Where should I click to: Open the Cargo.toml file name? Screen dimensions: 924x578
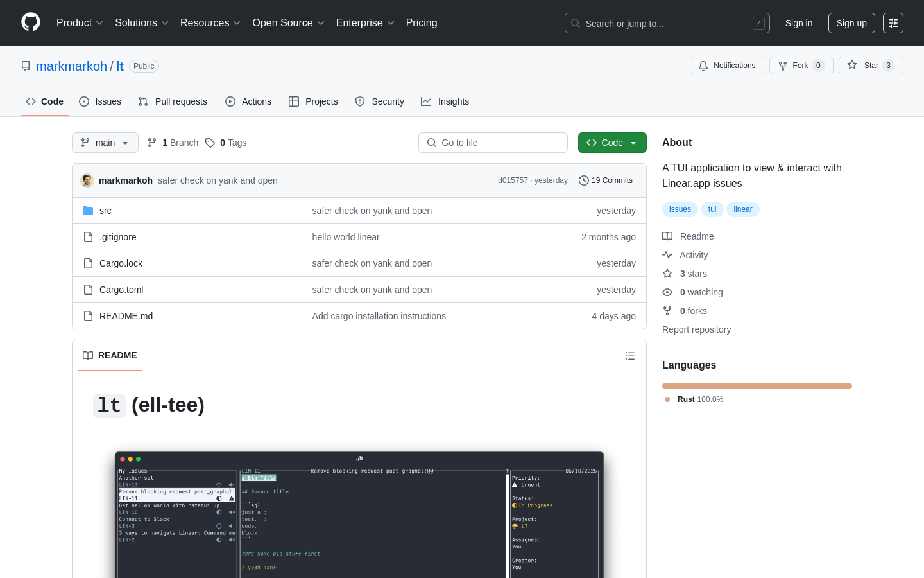click(x=121, y=290)
